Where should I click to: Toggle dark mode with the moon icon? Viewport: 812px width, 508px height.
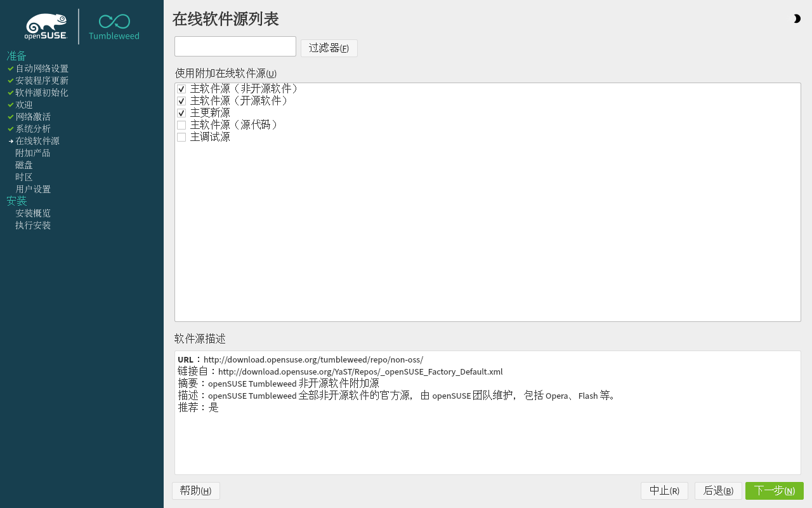(797, 18)
